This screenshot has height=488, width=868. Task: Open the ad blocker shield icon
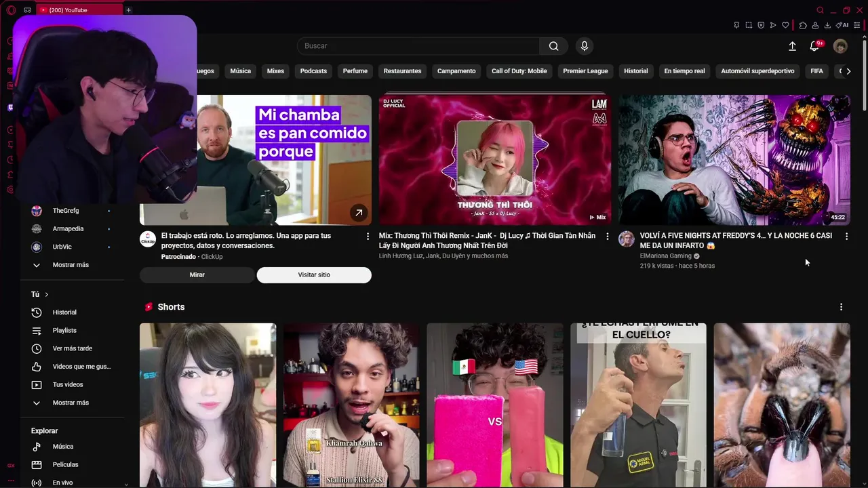point(761,25)
